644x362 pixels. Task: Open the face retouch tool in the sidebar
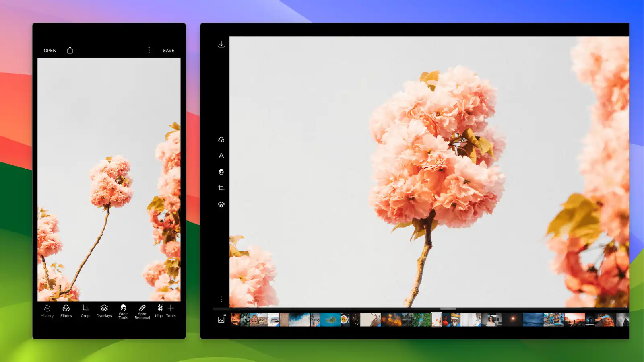coord(221,172)
